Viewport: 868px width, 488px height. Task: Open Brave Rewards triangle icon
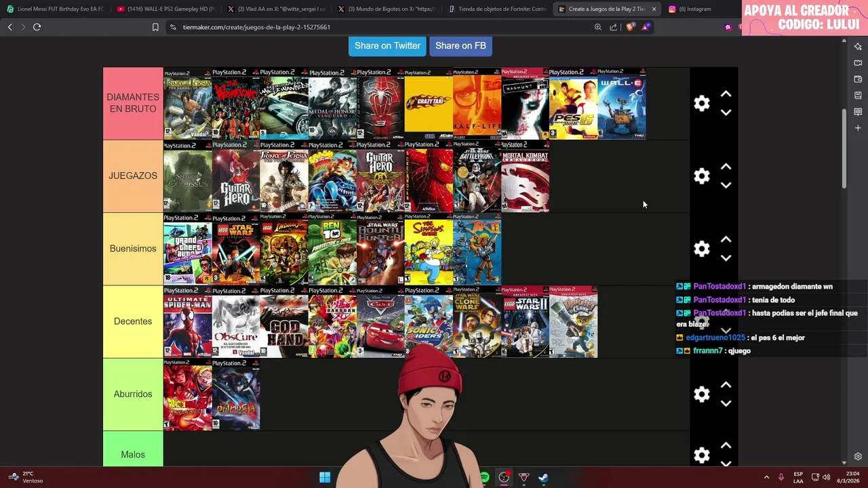646,27
